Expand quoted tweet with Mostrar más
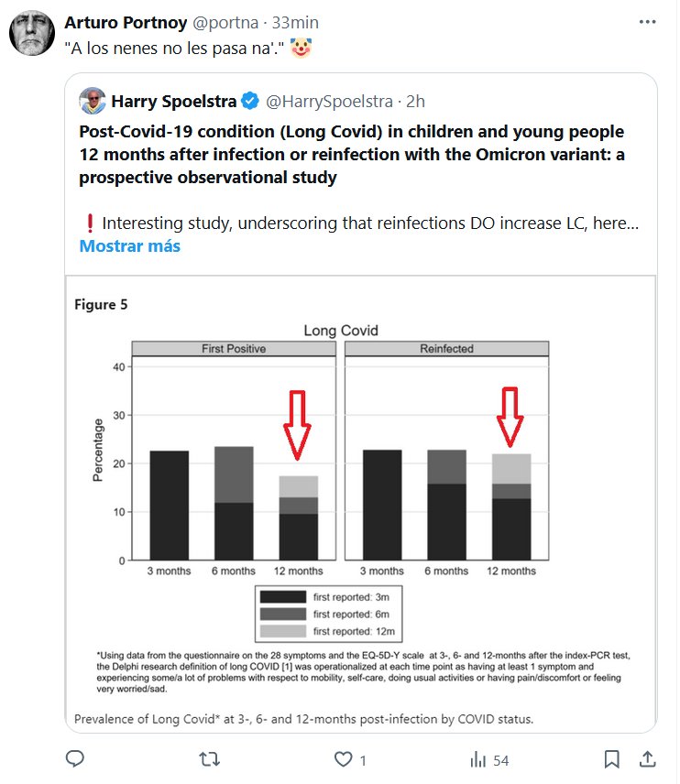This screenshot has height=784, width=680. click(129, 245)
